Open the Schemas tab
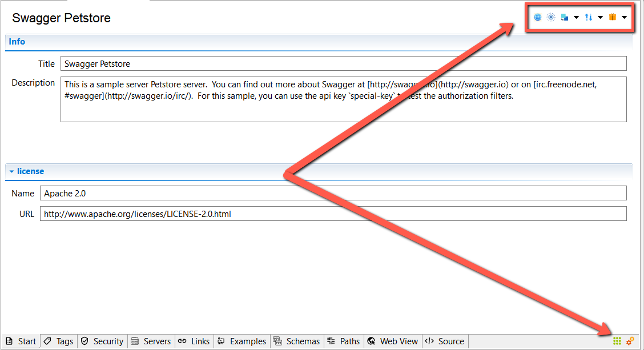 tap(297, 341)
